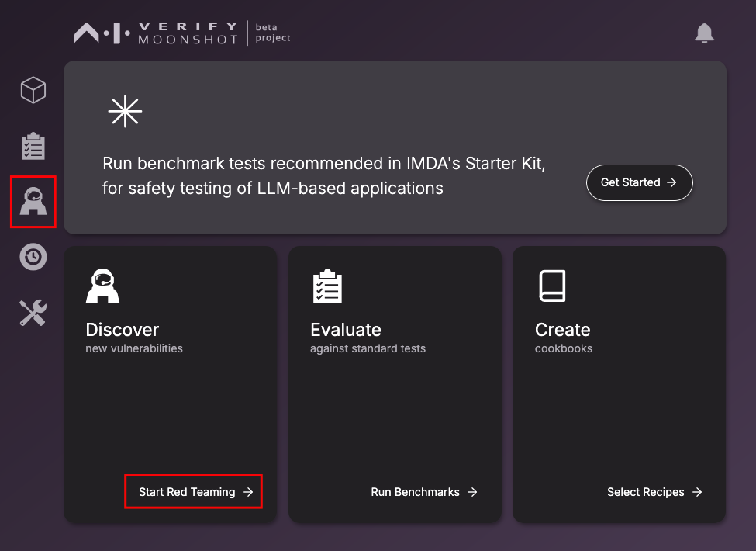Open the utilities wrench icon in sidebar
The width and height of the screenshot is (756, 551).
[33, 313]
